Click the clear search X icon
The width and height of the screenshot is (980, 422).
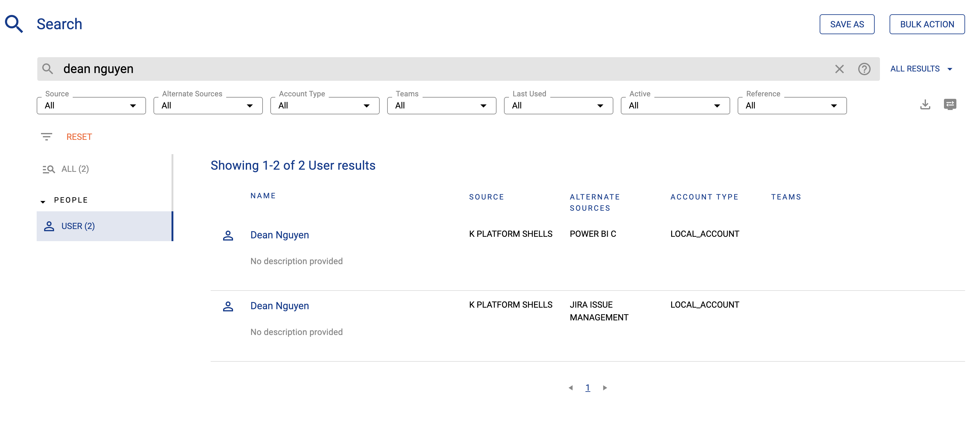[x=839, y=69]
